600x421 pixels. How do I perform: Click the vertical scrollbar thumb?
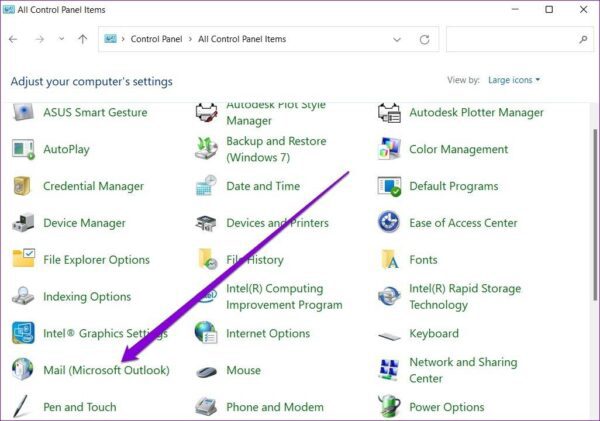pyautogui.click(x=595, y=214)
